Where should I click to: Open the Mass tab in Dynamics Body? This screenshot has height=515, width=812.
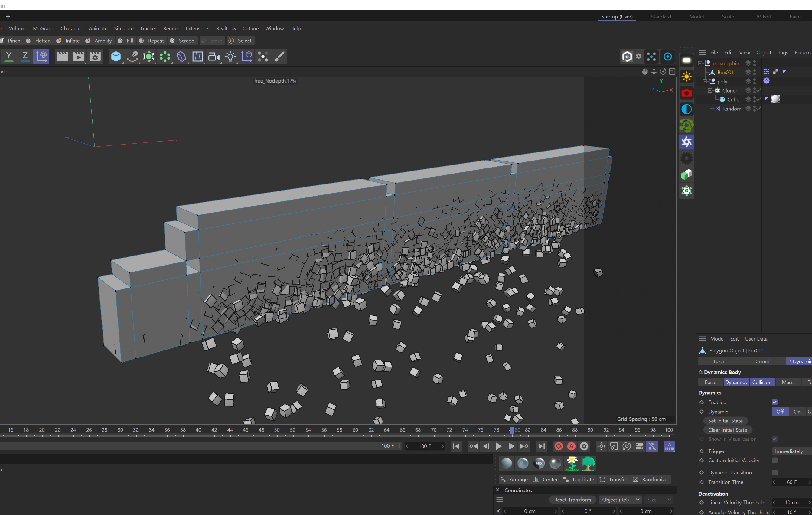[x=788, y=382]
